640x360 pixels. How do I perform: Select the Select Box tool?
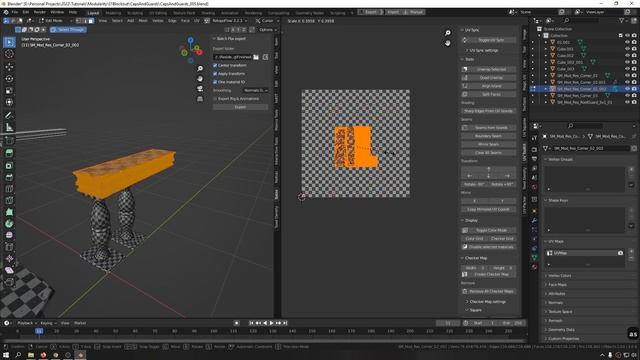tap(9, 42)
